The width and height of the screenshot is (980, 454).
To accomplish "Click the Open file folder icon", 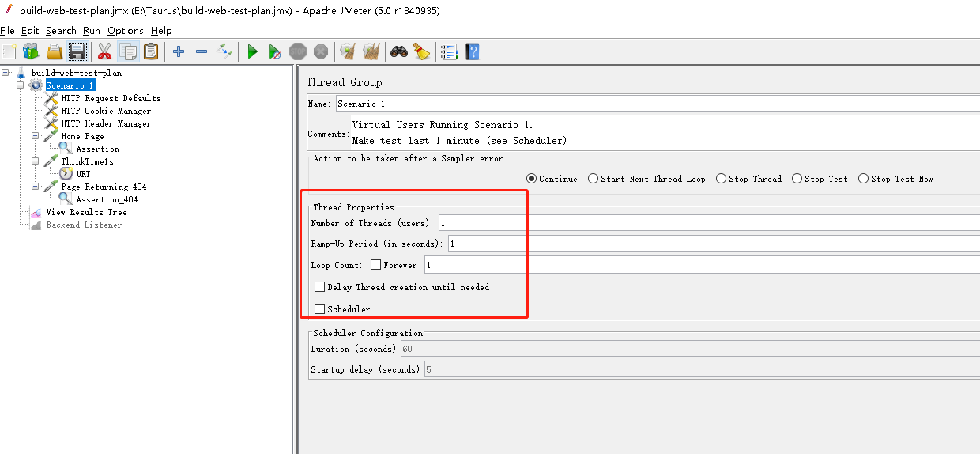I will (55, 51).
